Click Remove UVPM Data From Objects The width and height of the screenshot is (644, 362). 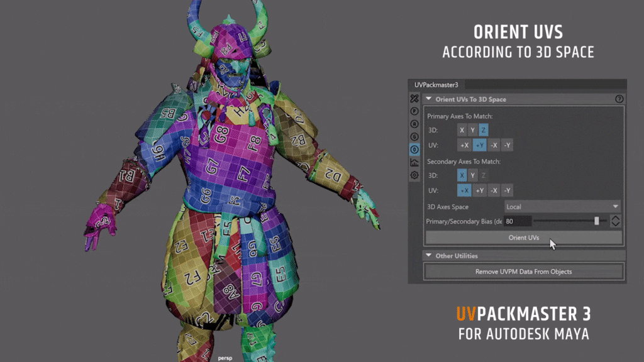coord(523,271)
